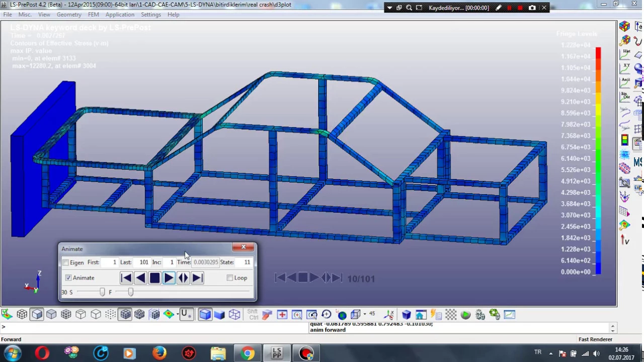Click the green play circle icon in toolbar
This screenshot has height=362, width=644.
pyautogui.click(x=465, y=315)
